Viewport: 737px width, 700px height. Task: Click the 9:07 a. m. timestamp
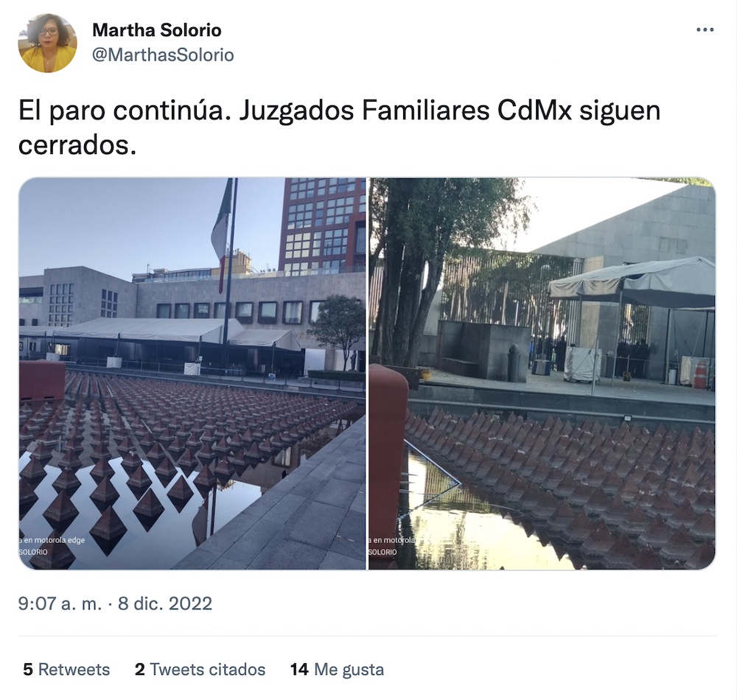[60, 603]
